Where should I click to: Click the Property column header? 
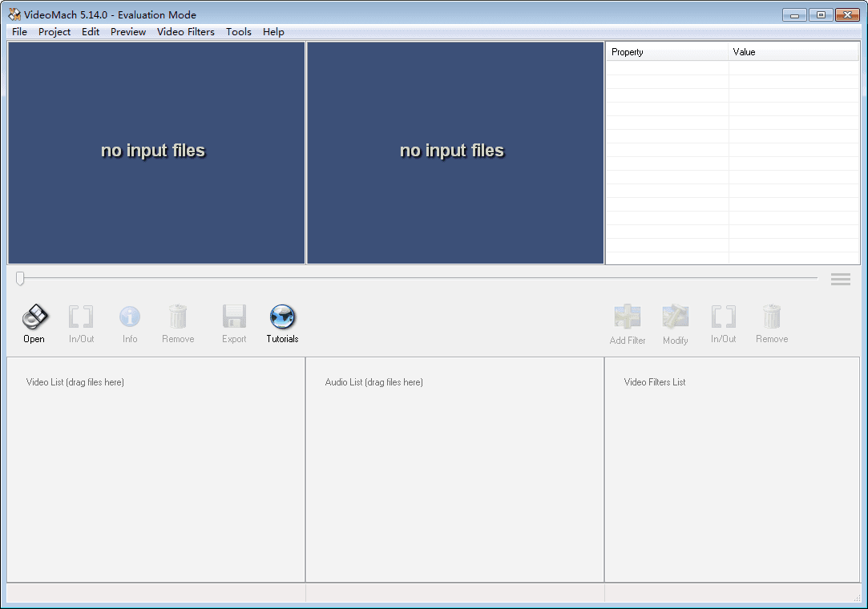(x=667, y=52)
